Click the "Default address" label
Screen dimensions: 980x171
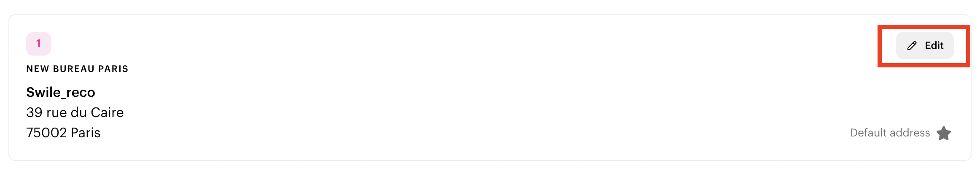click(890, 133)
